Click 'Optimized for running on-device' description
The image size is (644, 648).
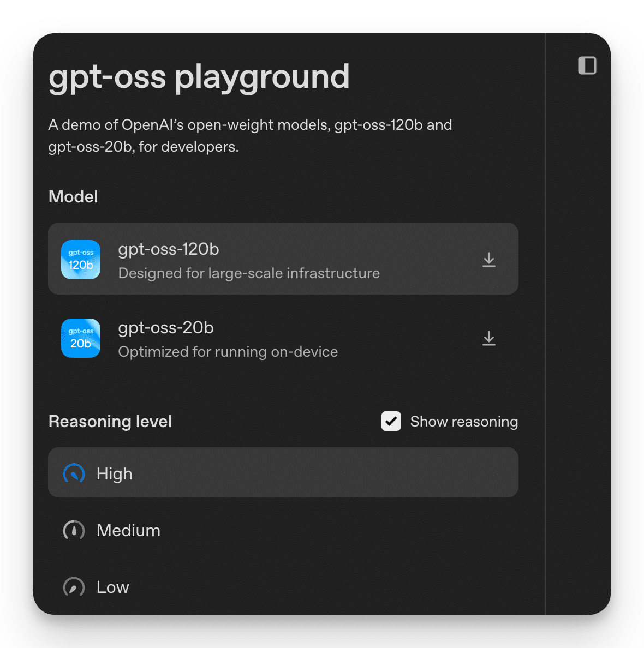228,352
